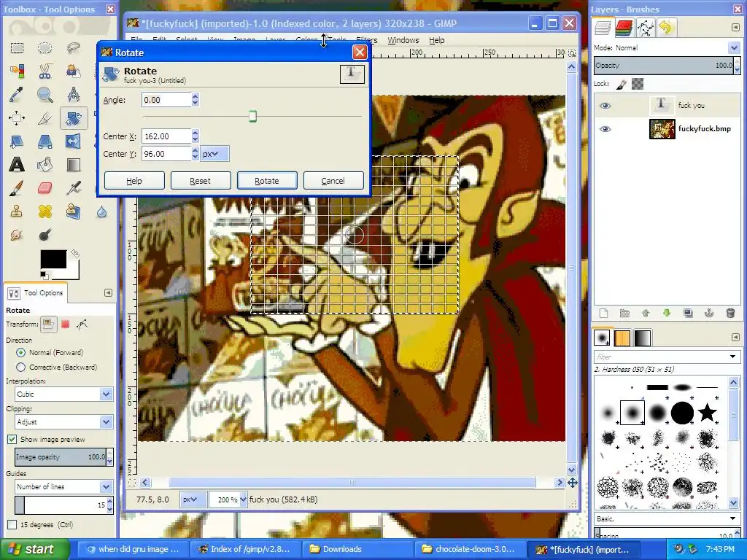Viewport: 747px width, 560px height.
Task: Select the Flip tool
Action: [x=73, y=141]
